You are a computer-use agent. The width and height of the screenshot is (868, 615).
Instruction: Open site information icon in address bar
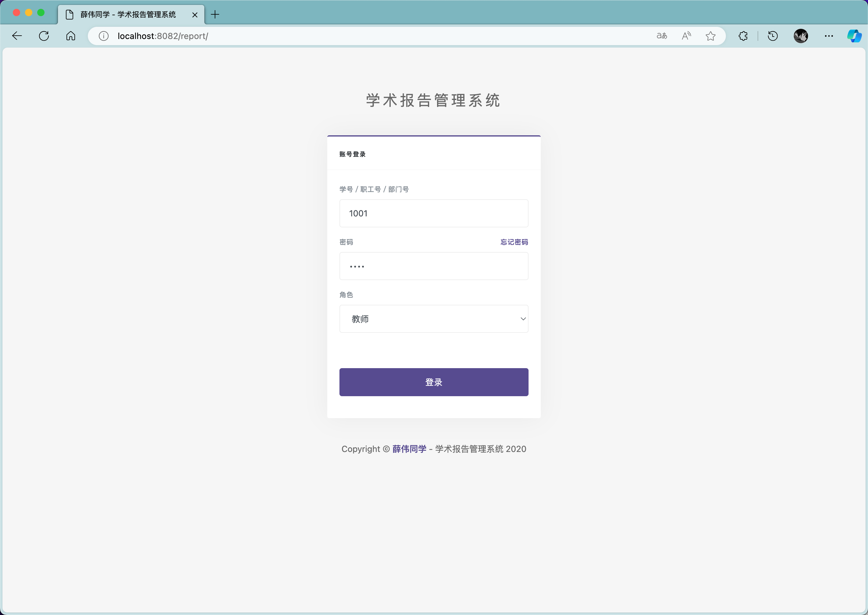[103, 36]
